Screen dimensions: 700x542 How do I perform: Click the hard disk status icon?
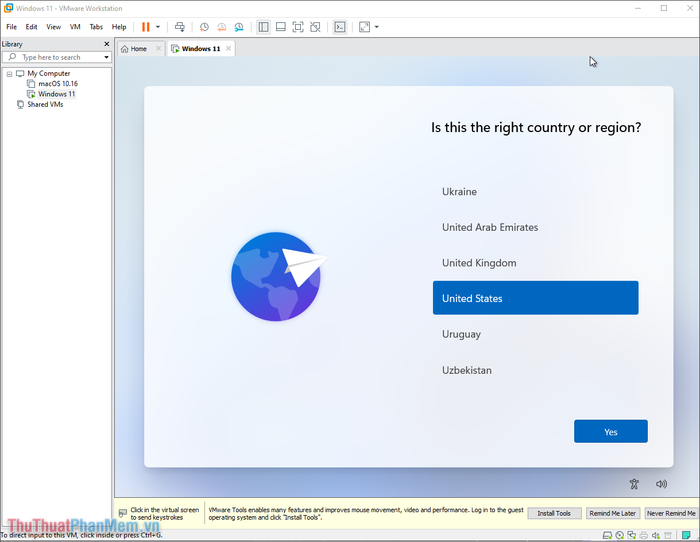[x=607, y=535]
